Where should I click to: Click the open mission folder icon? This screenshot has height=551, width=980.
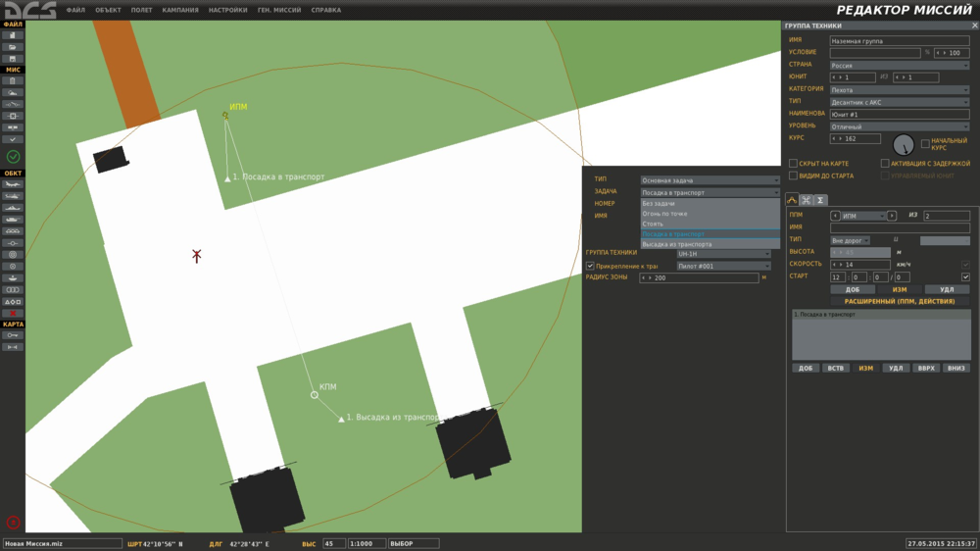(13, 47)
